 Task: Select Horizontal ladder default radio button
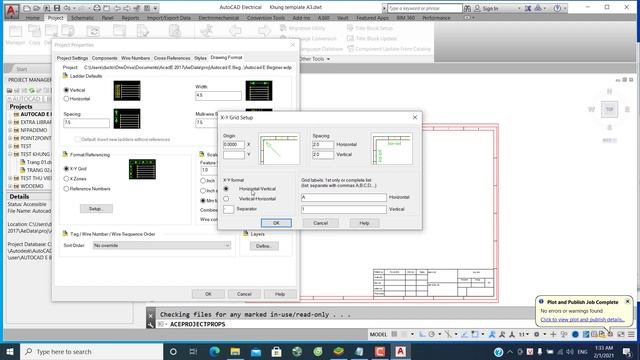click(66, 99)
